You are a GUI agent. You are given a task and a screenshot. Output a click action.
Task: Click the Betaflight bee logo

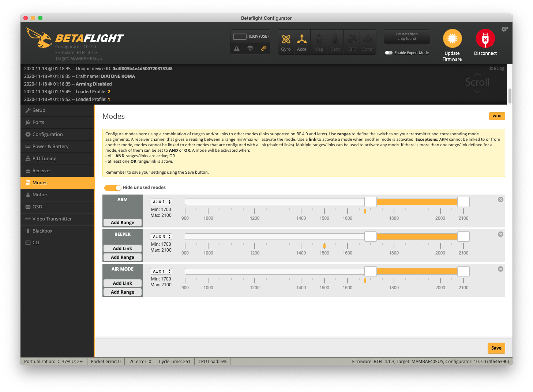point(40,38)
